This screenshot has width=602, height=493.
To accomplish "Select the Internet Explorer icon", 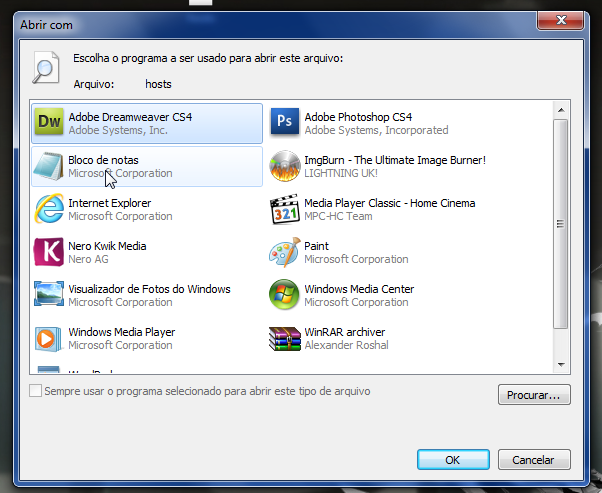I will click(49, 209).
